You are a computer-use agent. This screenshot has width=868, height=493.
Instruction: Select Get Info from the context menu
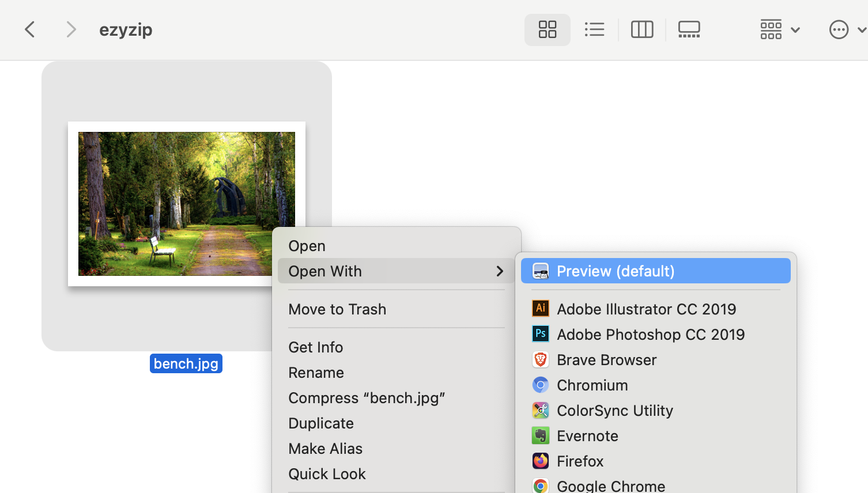coord(316,347)
